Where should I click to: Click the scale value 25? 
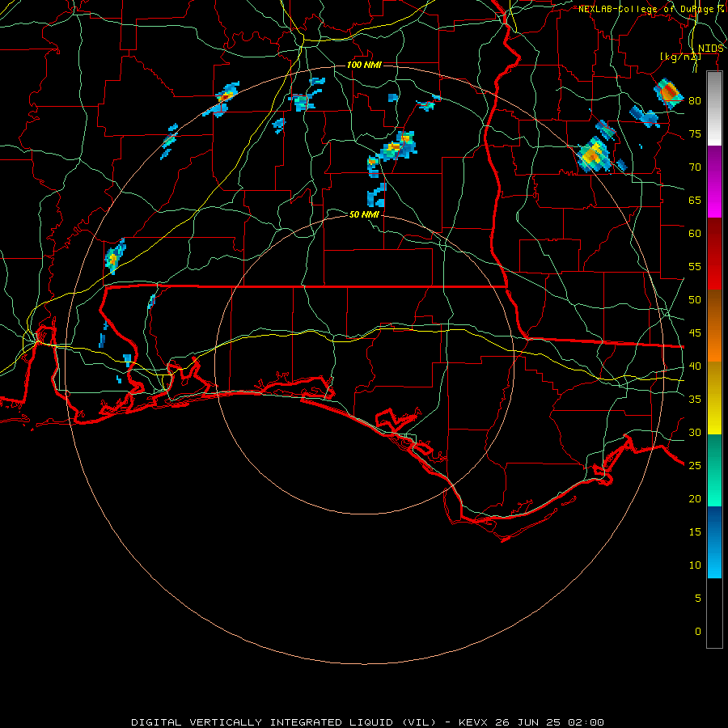pyautogui.click(x=695, y=465)
